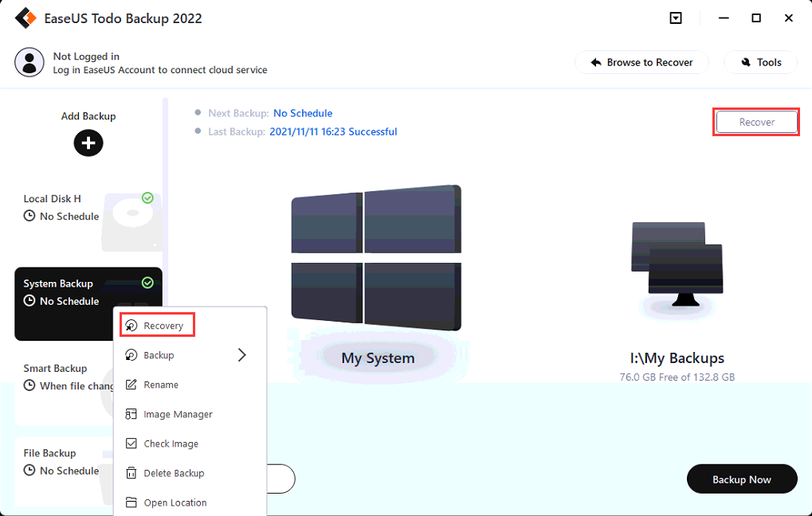Choose Check Image in context menu
The width and height of the screenshot is (812, 516).
click(x=190, y=444)
